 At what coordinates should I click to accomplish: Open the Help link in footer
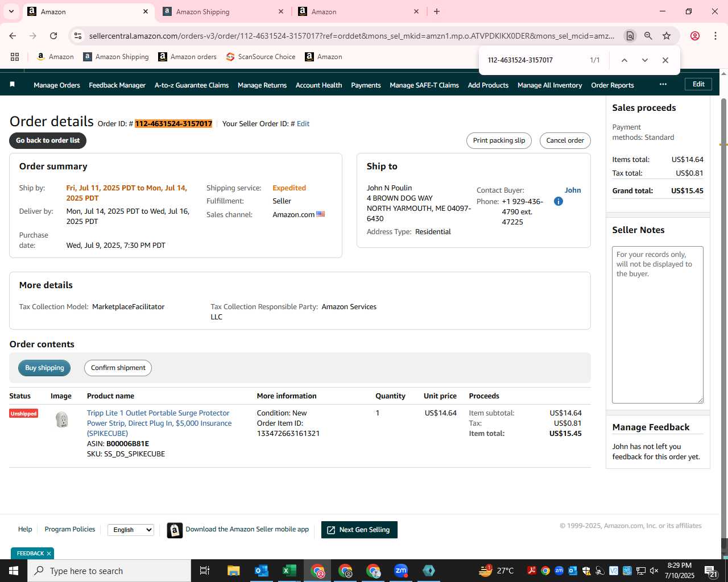25,529
